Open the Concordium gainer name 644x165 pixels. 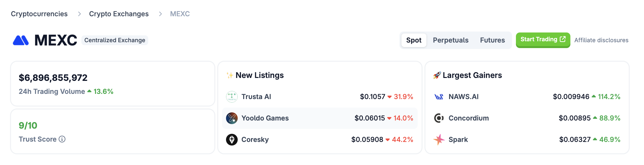click(x=469, y=118)
